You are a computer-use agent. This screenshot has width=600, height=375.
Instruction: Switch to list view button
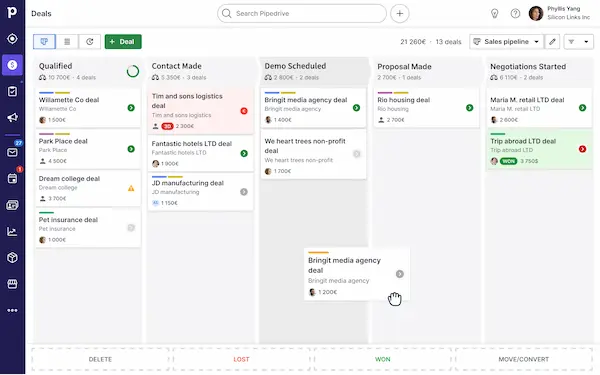(67, 42)
